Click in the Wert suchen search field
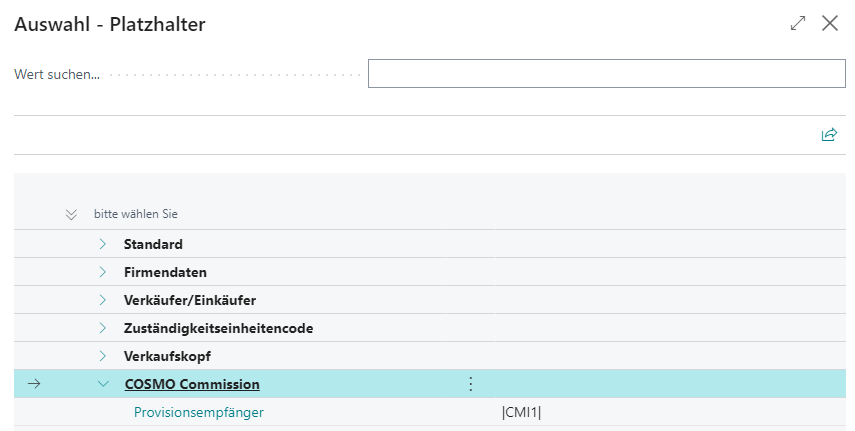855x431 pixels. tap(606, 74)
